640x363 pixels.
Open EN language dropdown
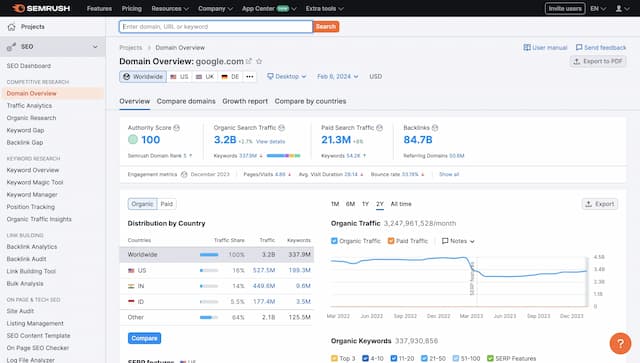coord(598,8)
